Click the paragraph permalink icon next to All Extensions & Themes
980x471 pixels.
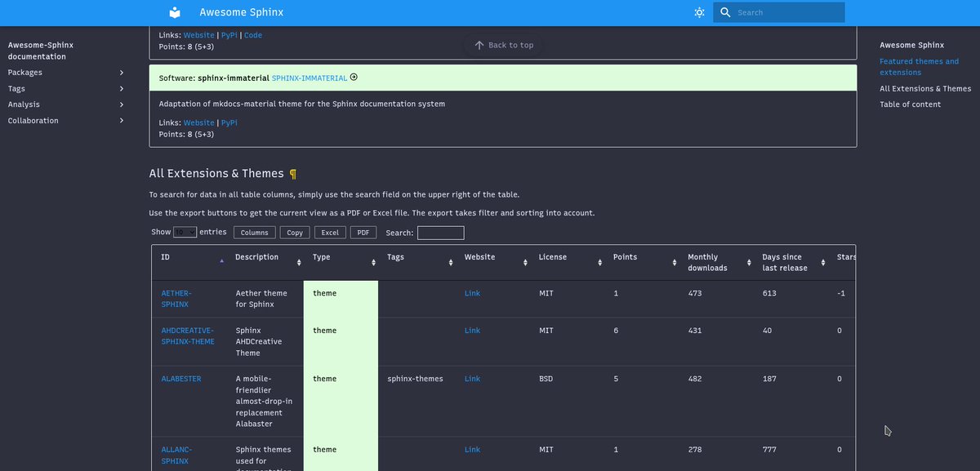(x=293, y=174)
